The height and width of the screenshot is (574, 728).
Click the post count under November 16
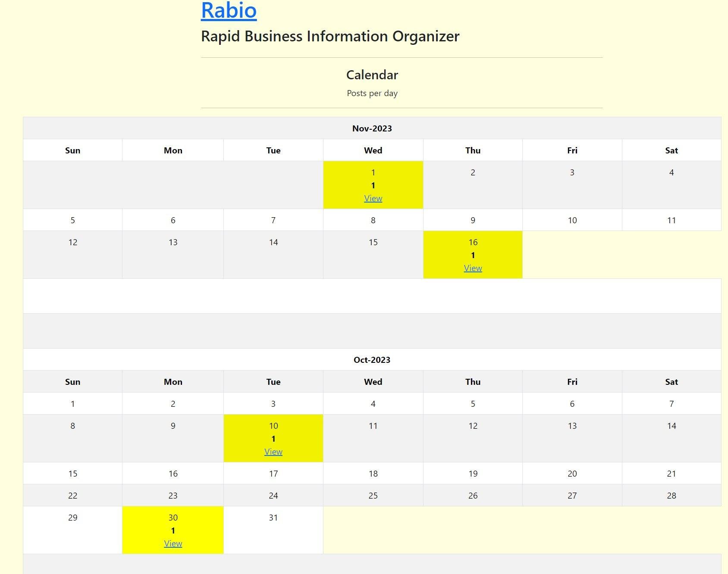pyautogui.click(x=473, y=255)
